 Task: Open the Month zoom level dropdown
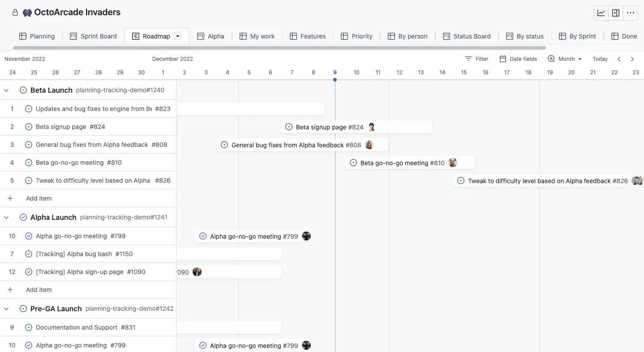coord(565,59)
